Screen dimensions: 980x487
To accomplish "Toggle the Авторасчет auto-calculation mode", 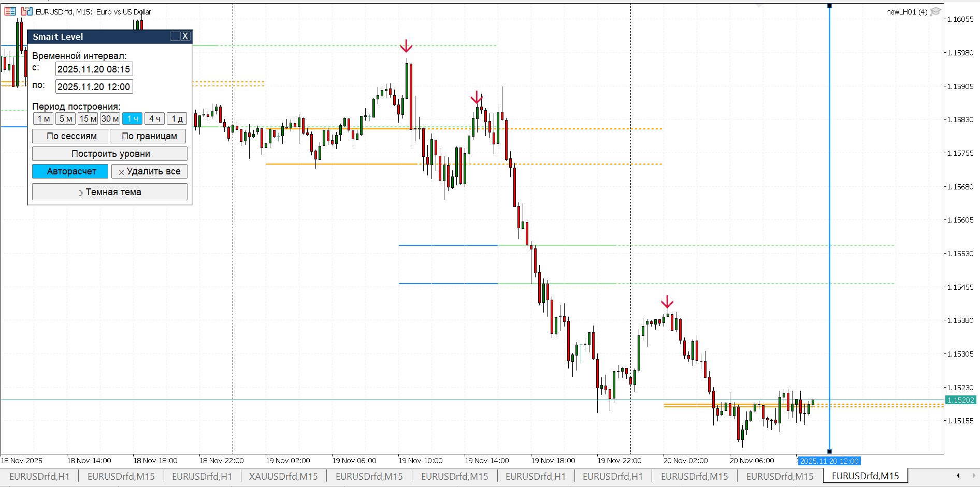I will point(70,171).
